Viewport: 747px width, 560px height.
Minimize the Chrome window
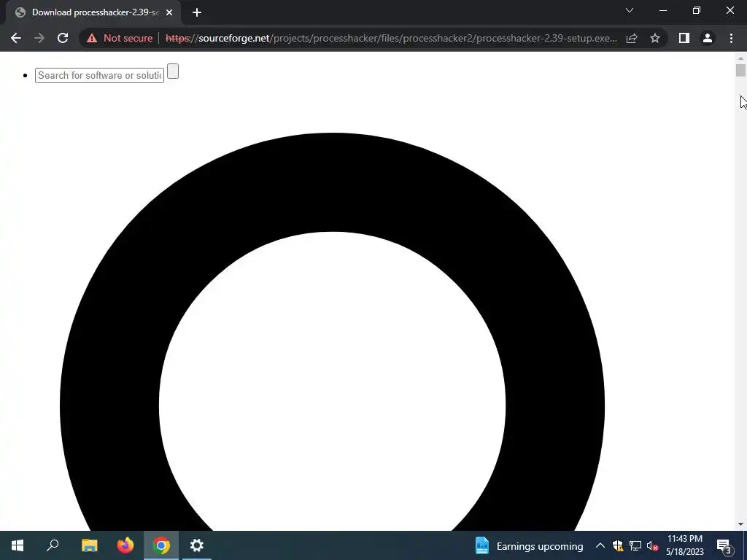pyautogui.click(x=663, y=10)
